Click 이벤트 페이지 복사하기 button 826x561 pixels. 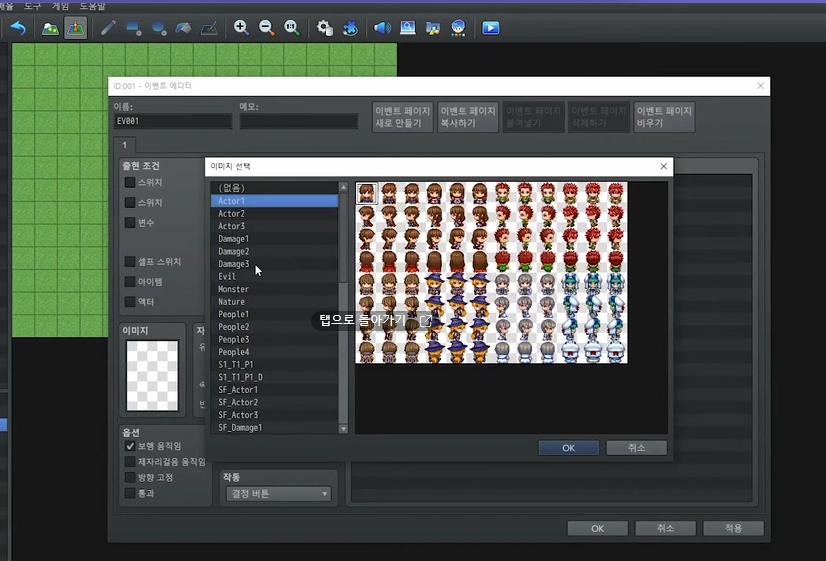coord(468,117)
